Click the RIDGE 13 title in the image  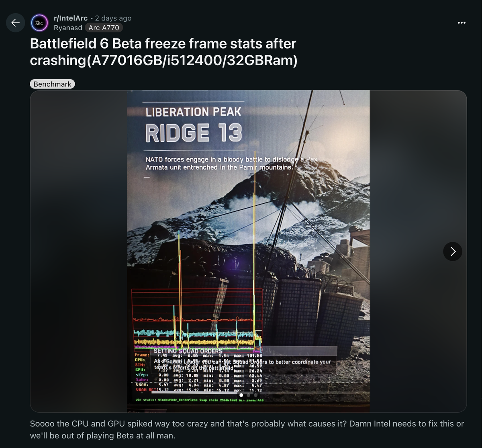[194, 133]
